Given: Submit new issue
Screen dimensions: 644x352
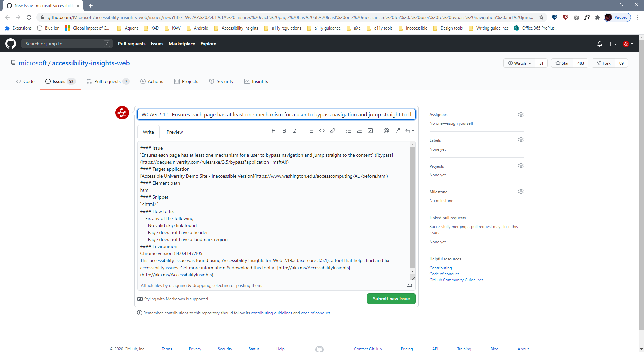Looking at the screenshot, I should click(391, 299).
